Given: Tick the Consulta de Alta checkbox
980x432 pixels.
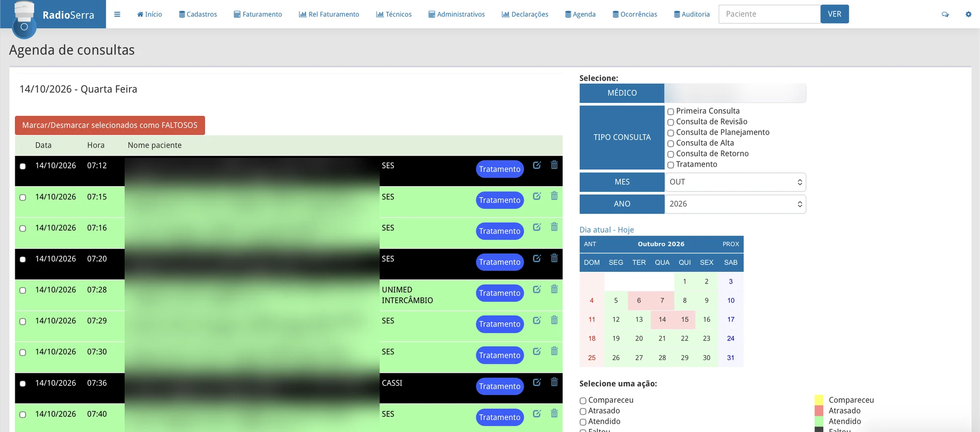Looking at the screenshot, I should 671,144.
